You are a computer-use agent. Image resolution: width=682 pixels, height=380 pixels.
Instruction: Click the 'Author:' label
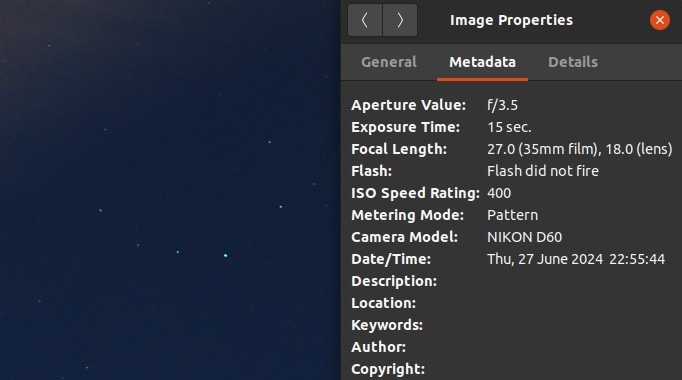pyautogui.click(x=378, y=347)
